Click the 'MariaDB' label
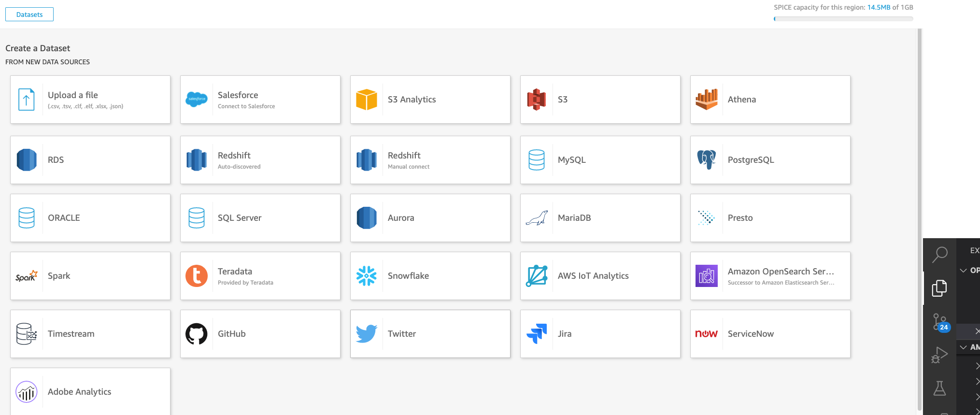Viewport: 980px width, 415px height. point(574,218)
